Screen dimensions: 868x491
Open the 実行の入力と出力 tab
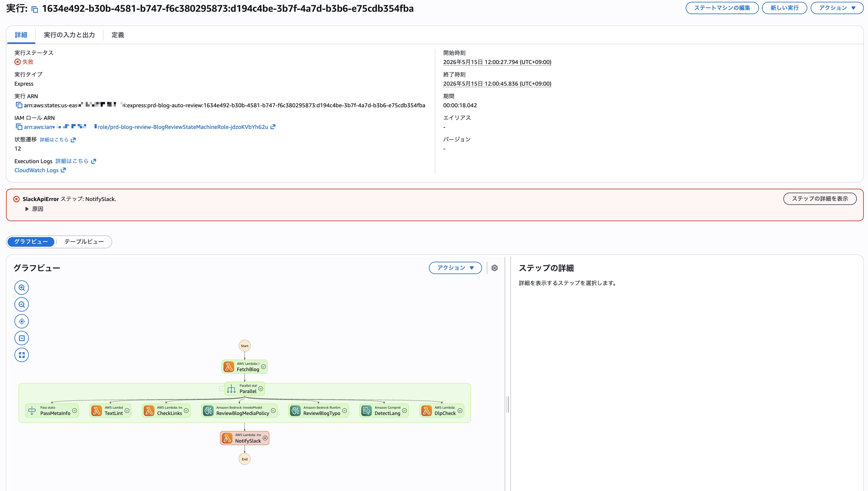pyautogui.click(x=69, y=35)
